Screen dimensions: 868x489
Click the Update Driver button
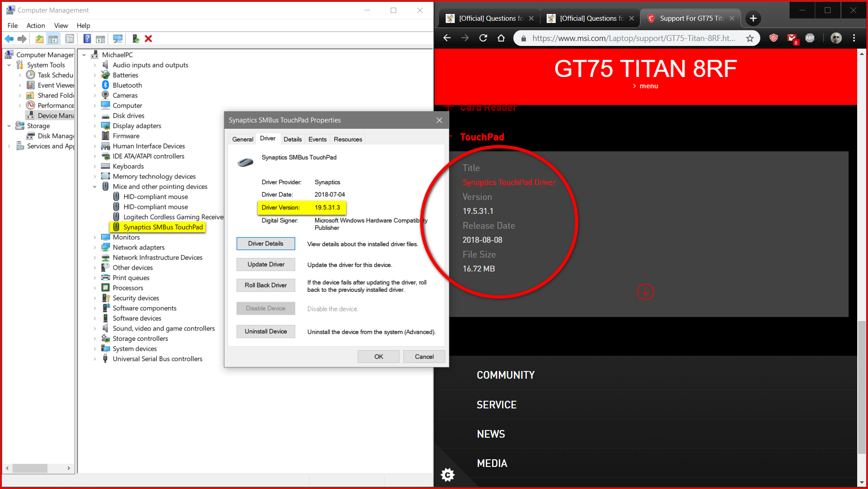pyautogui.click(x=266, y=264)
